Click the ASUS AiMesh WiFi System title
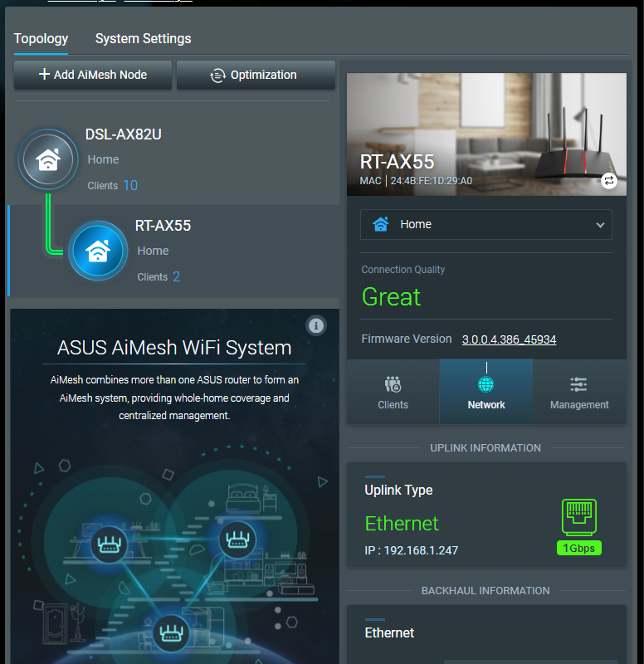Viewport: 644px width, 664px height. point(174,348)
